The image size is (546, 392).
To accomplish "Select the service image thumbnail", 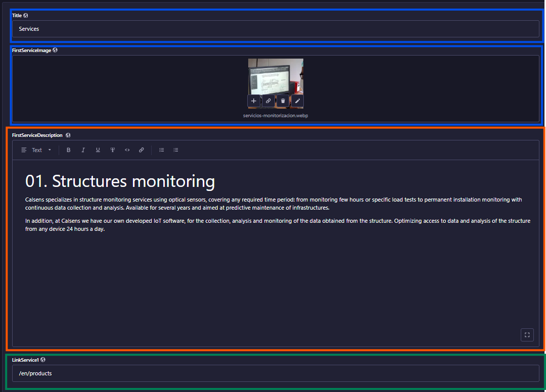I will tap(276, 76).
